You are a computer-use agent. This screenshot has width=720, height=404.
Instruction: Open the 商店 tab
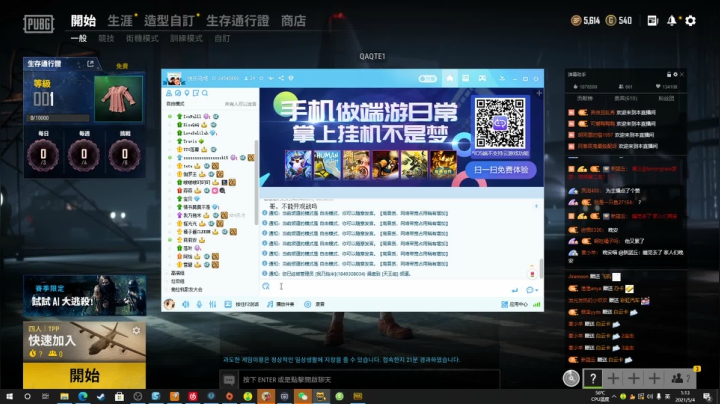[x=293, y=21]
